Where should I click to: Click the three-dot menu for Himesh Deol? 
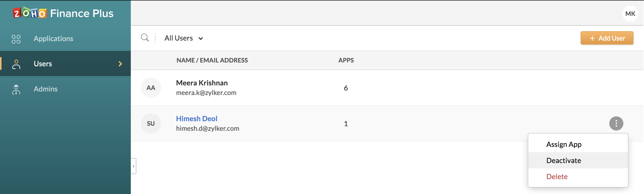point(616,123)
